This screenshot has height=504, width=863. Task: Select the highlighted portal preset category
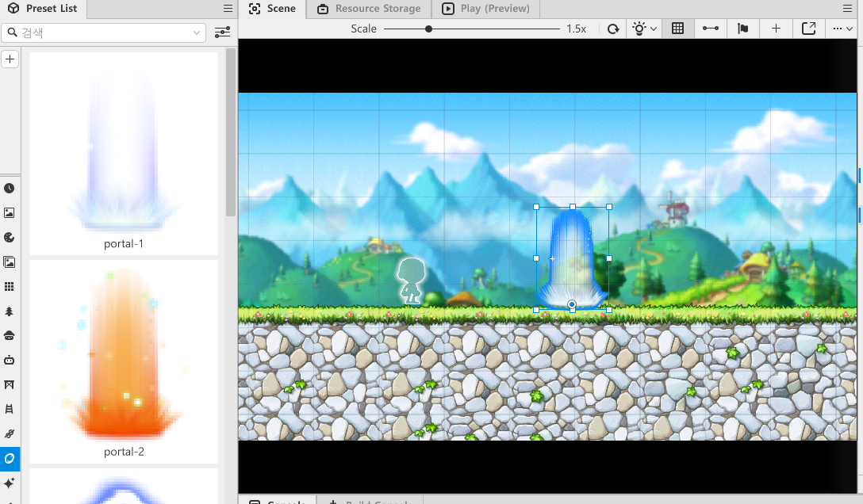pos(10,458)
